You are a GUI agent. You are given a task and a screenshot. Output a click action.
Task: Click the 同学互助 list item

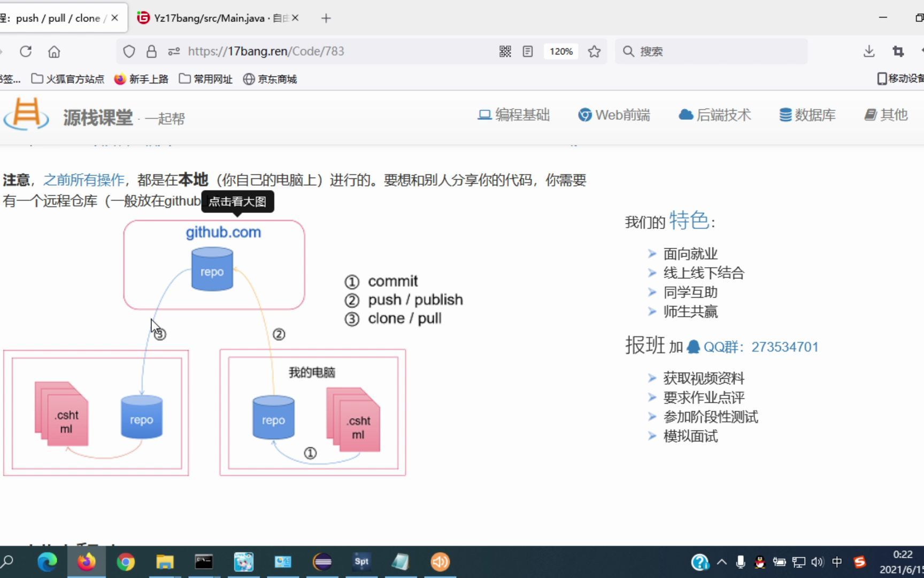[x=690, y=292]
